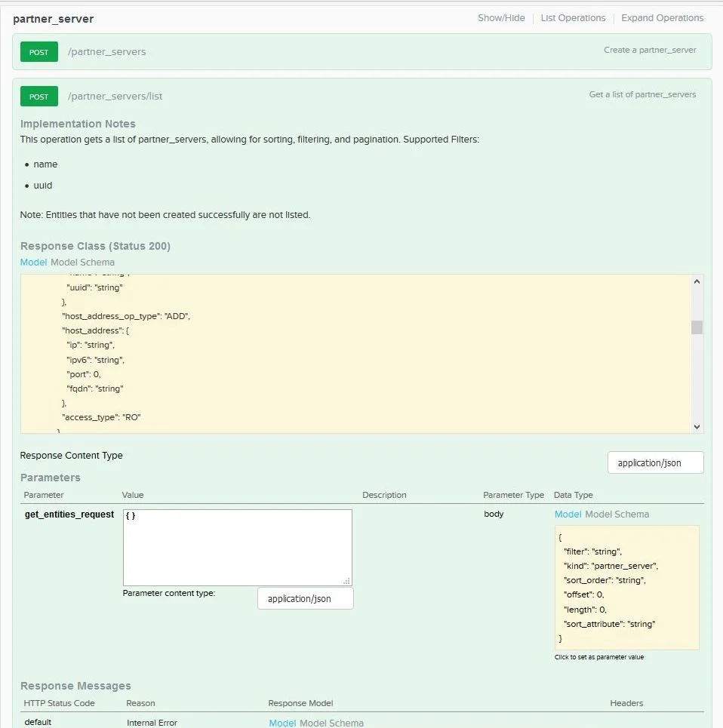Screen dimensions: 723x728
Task: Click the Show/Hide link for partner_server
Action: (x=501, y=18)
